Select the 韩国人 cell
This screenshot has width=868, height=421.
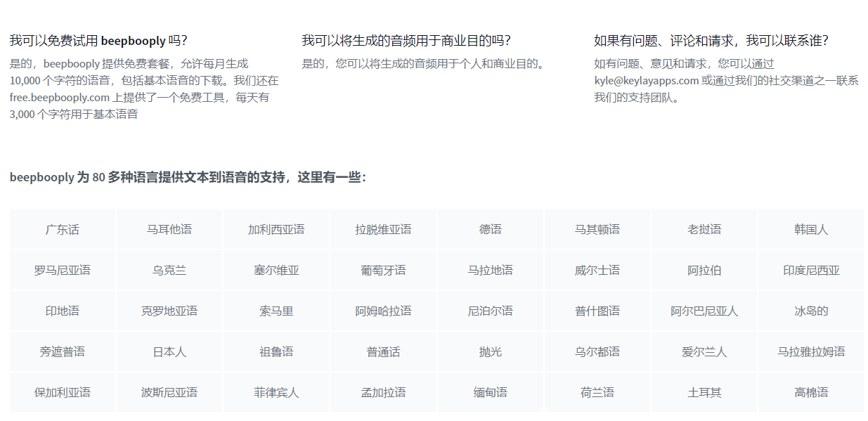coord(811,229)
